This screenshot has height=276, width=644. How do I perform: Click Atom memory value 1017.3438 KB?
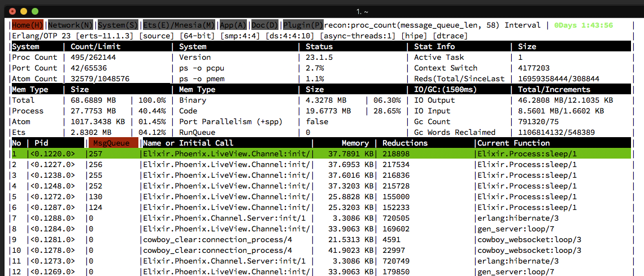coord(98,121)
